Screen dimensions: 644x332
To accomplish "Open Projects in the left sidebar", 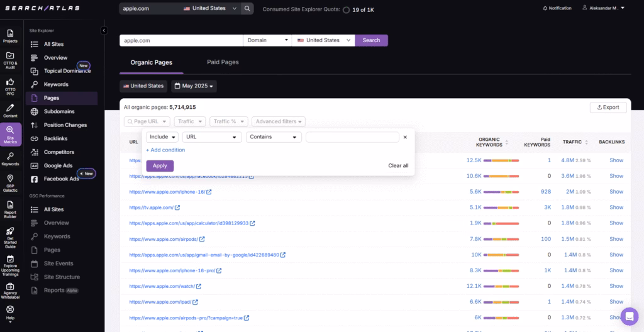I will coord(10,36).
